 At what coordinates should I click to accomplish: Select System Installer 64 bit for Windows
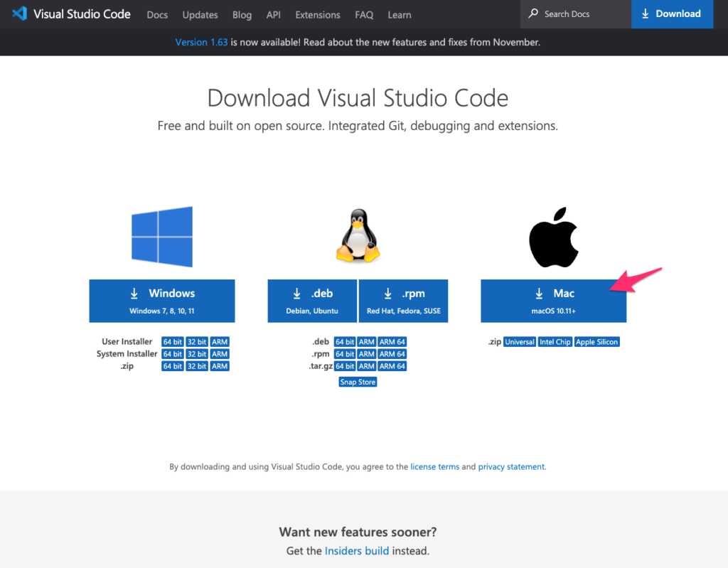173,354
